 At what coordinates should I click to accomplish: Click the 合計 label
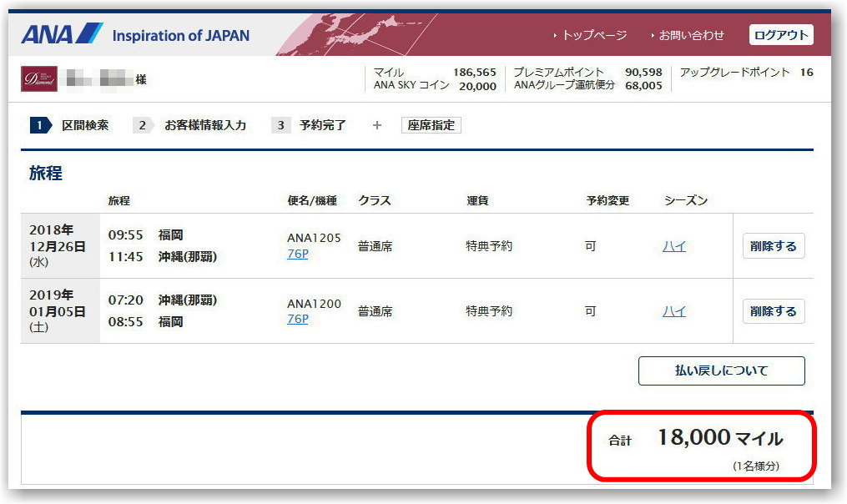[619, 441]
